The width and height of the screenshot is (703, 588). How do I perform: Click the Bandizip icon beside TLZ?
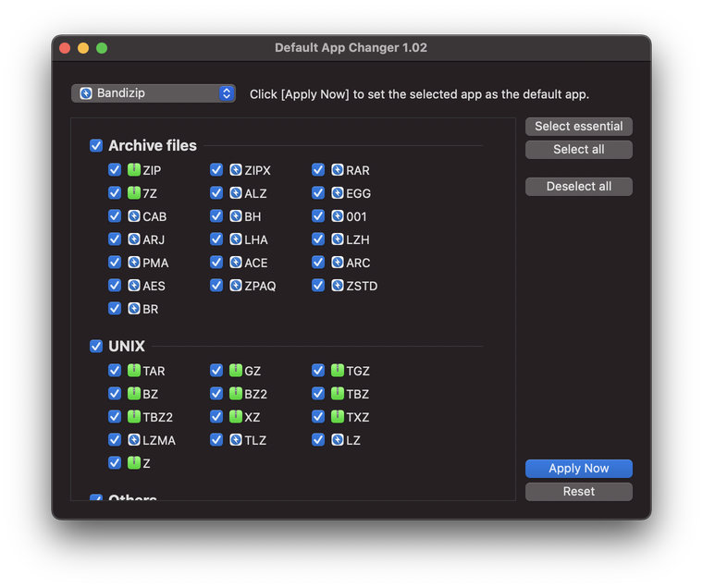(x=235, y=440)
